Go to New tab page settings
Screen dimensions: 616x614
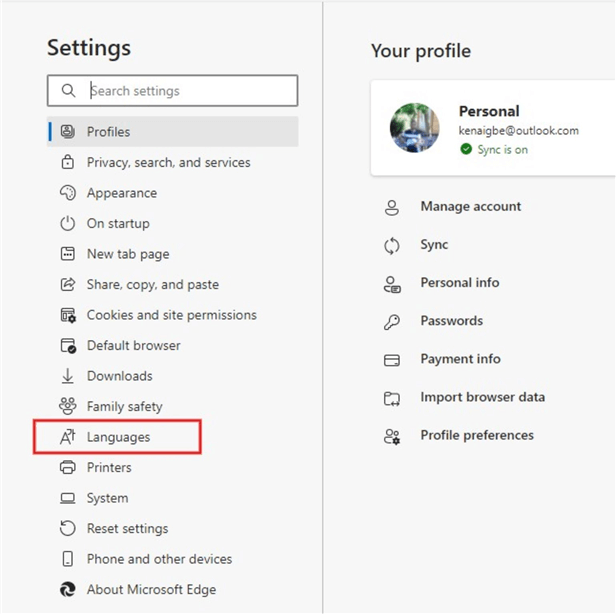(x=128, y=254)
